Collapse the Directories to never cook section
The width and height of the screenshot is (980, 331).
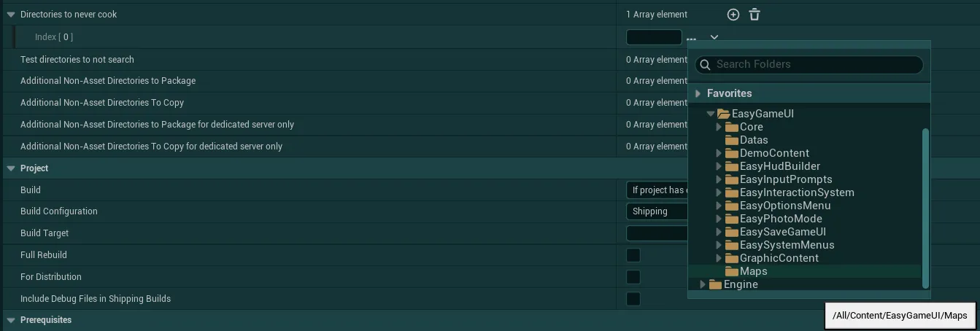pyautogui.click(x=11, y=15)
